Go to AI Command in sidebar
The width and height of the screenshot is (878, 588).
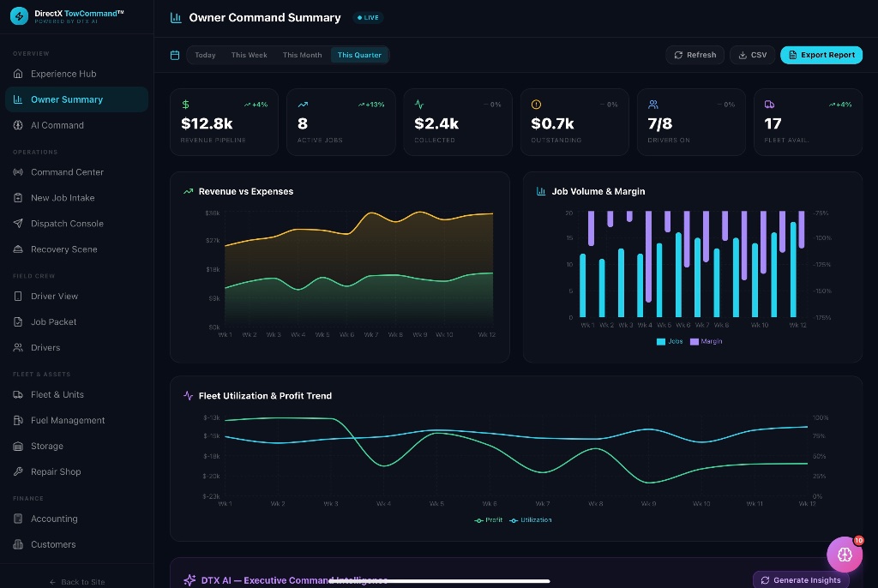[76, 125]
